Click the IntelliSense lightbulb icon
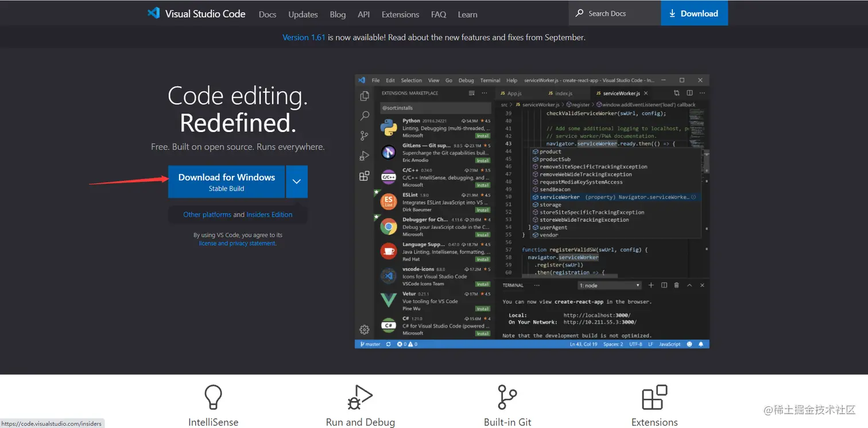Viewport: 868px width, 428px height. tap(213, 397)
